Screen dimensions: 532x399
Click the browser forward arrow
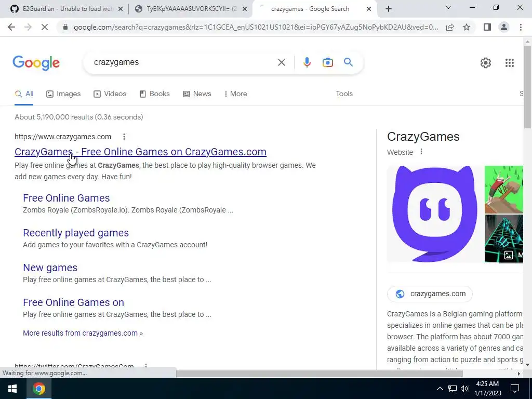(28, 27)
